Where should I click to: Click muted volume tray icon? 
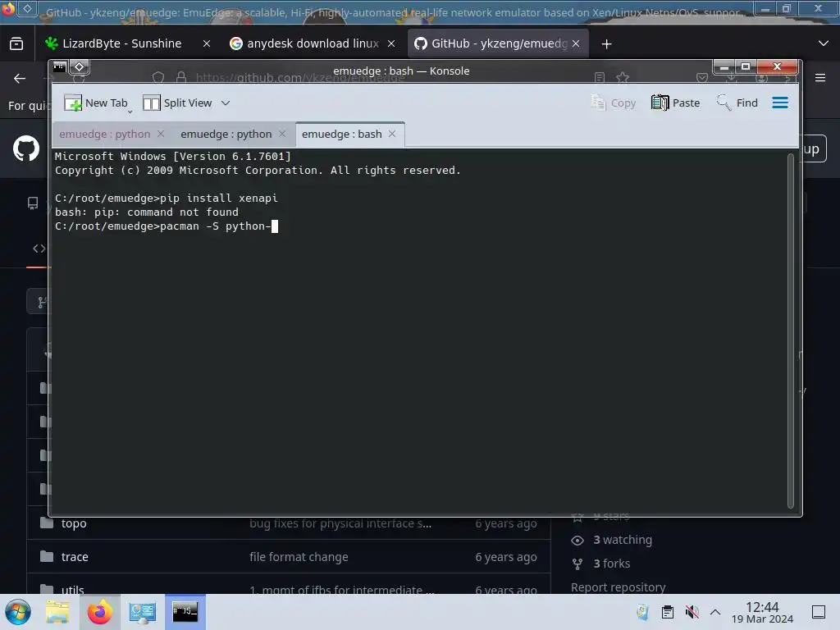coord(692,612)
